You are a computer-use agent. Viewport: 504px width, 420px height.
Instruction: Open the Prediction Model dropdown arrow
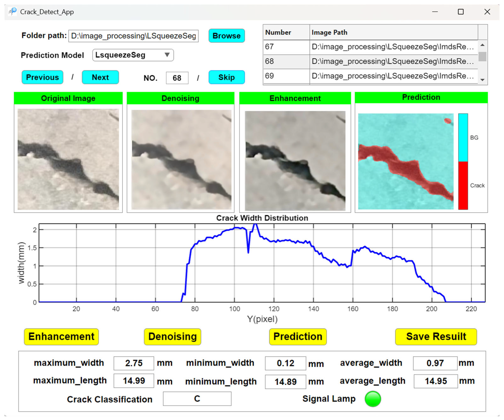[167, 55]
